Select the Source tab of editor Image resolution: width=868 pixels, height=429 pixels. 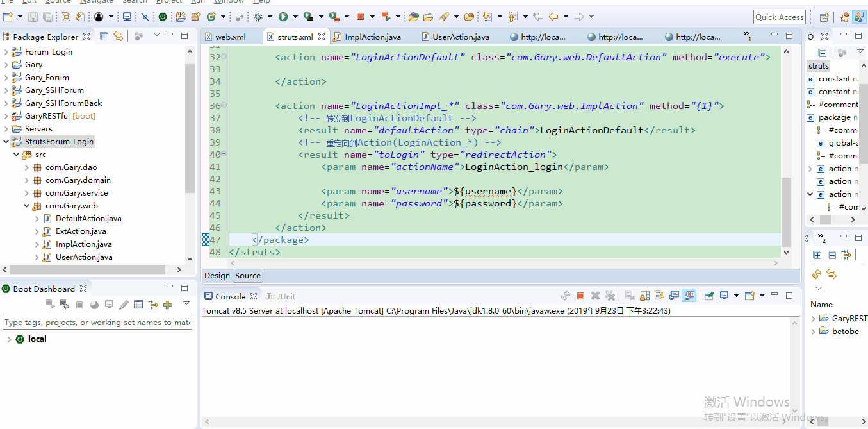[x=248, y=276]
